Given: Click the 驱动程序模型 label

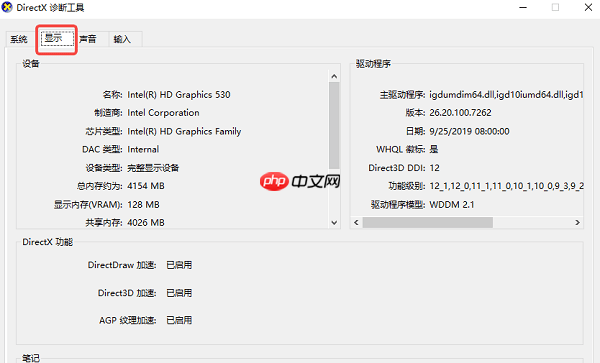Looking at the screenshot, I should [x=398, y=205].
